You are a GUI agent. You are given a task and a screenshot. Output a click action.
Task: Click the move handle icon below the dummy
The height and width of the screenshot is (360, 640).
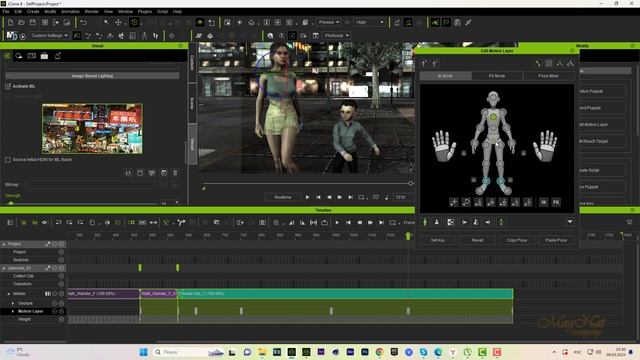click(x=453, y=202)
